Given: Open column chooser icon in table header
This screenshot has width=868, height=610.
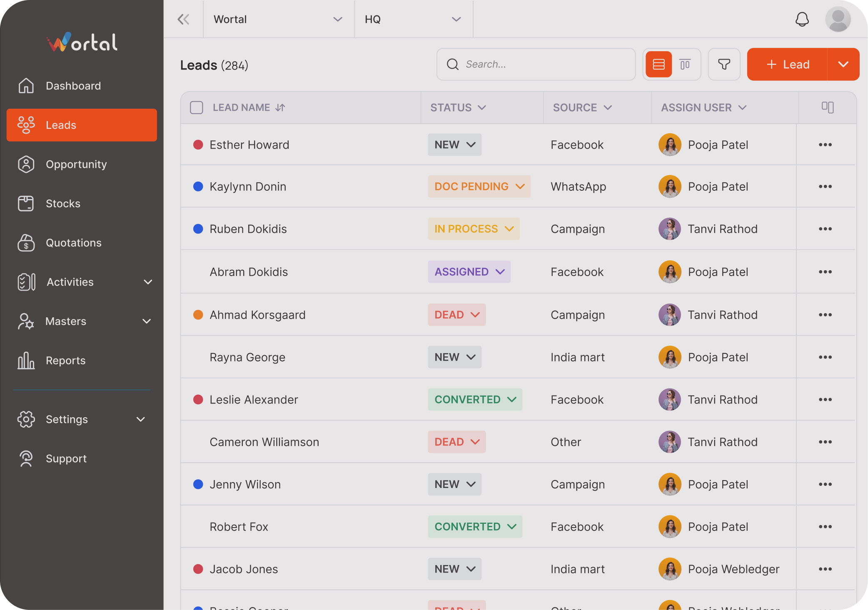Looking at the screenshot, I should pyautogui.click(x=827, y=107).
